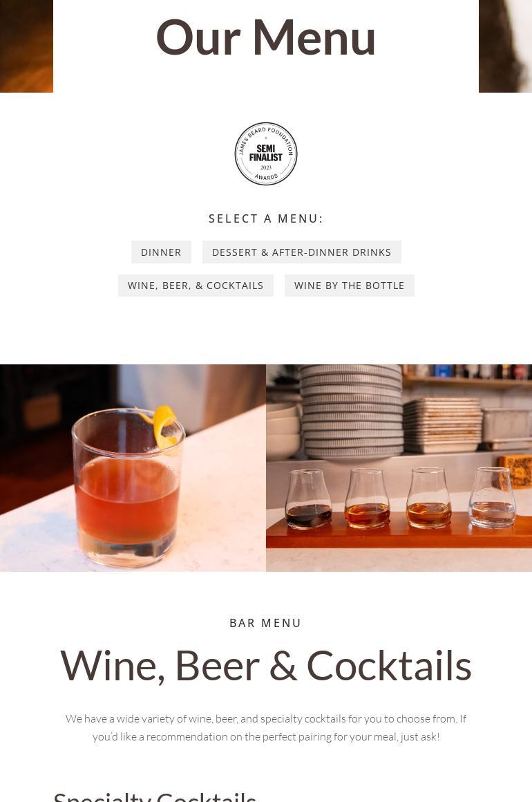Viewport: 532px width, 802px height.
Task: Click the Specialty Cocktails section heading
Action: point(155,796)
